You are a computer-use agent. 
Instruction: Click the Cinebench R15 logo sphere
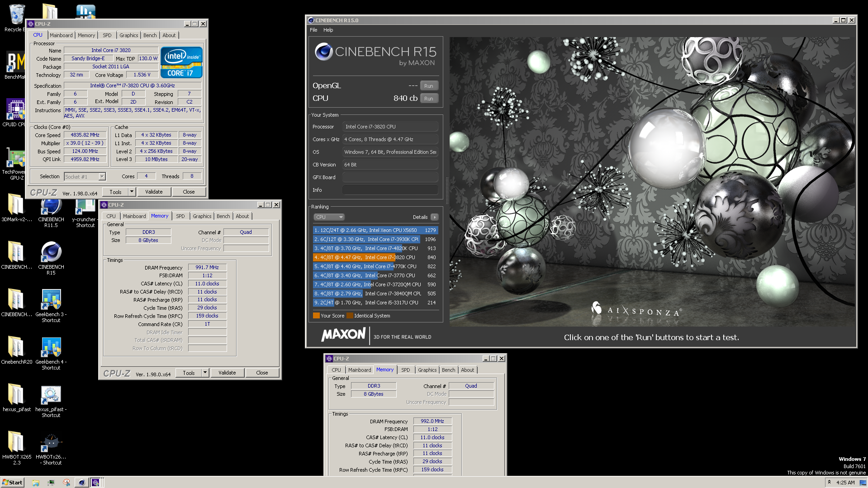324,52
